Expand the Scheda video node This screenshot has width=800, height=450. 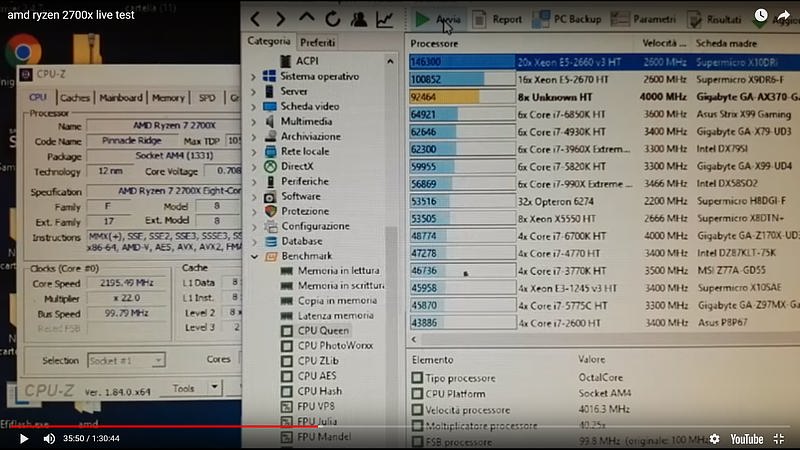[254, 107]
